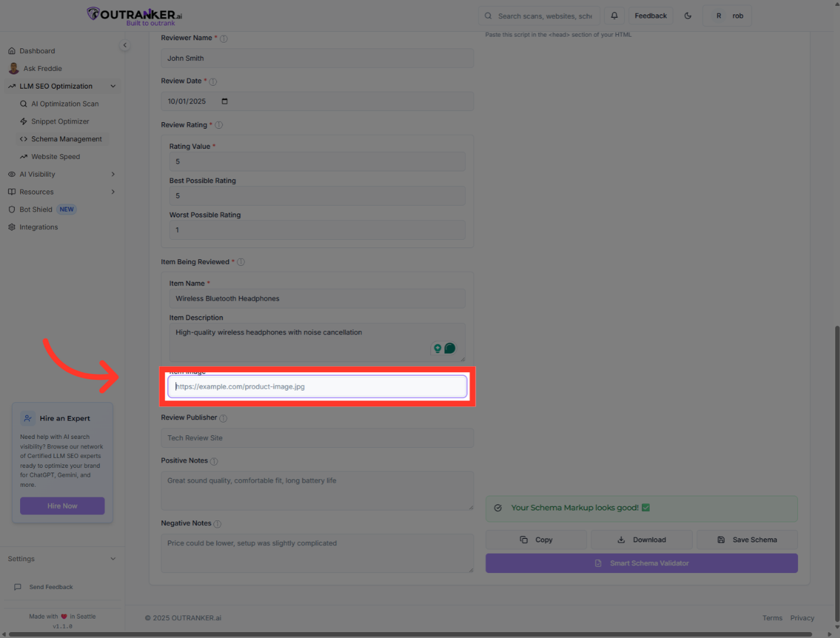Viewport: 840px width, 638px height.
Task: Collapse the sidebar with the chevron button
Action: [x=125, y=45]
